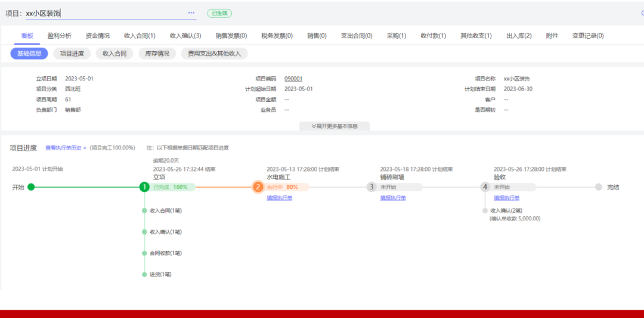The width and height of the screenshot is (644, 318).
Task: Select step 1 立项 milestone circle
Action: [144, 187]
